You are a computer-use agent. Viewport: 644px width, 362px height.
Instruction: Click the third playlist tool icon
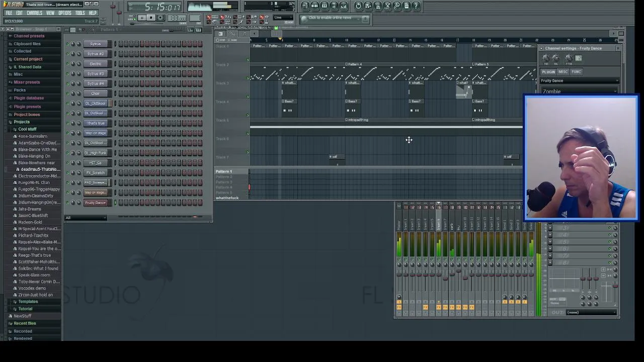[244, 34]
